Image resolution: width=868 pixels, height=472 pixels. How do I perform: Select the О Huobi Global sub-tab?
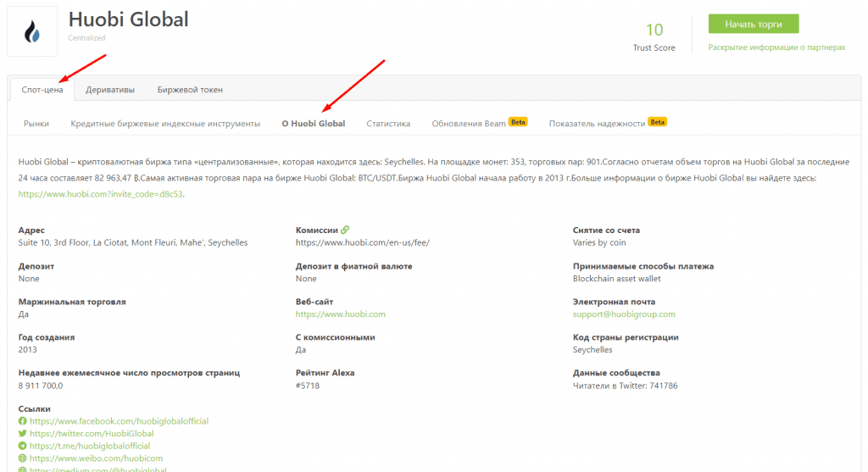click(x=314, y=124)
